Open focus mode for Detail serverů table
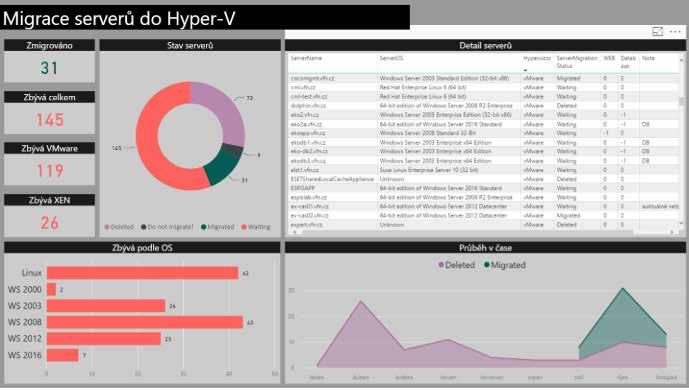689x390 pixels. click(x=657, y=32)
